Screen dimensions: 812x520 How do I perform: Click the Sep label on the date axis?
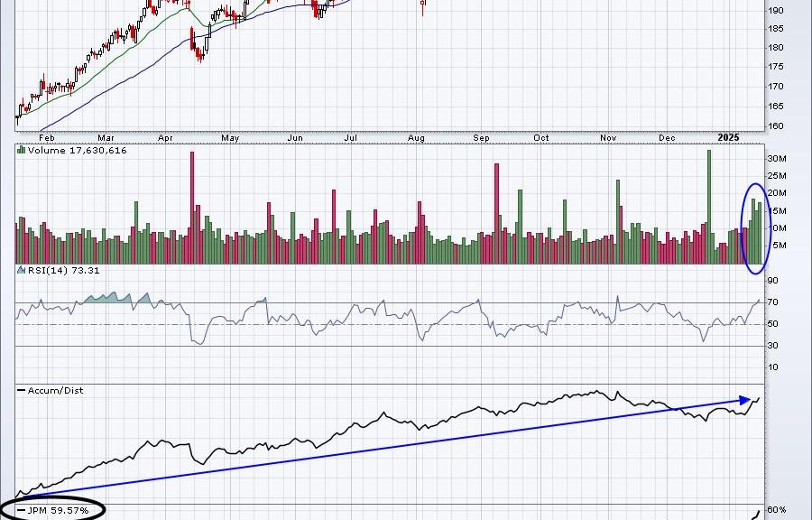[x=481, y=138]
